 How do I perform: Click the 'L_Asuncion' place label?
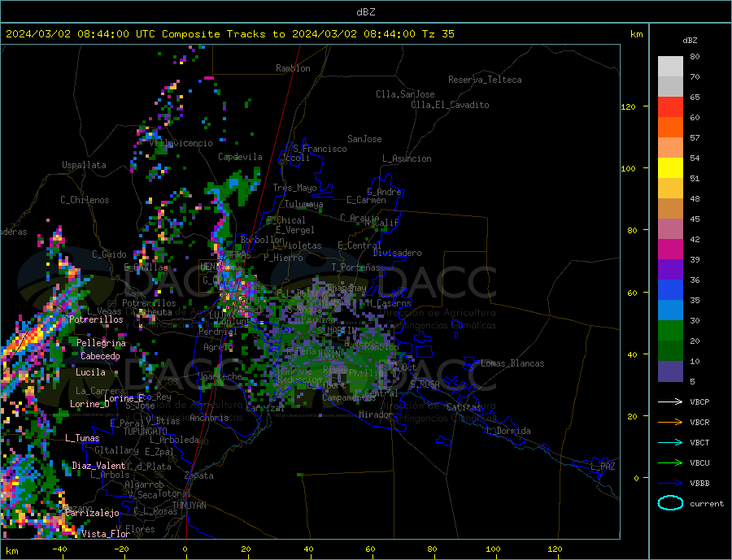point(407,158)
